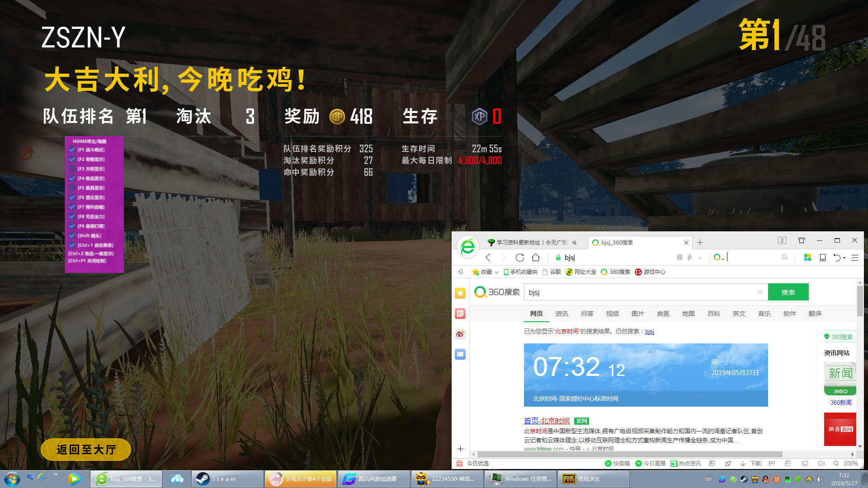Reload the page with the refresh icon

pyautogui.click(x=519, y=258)
